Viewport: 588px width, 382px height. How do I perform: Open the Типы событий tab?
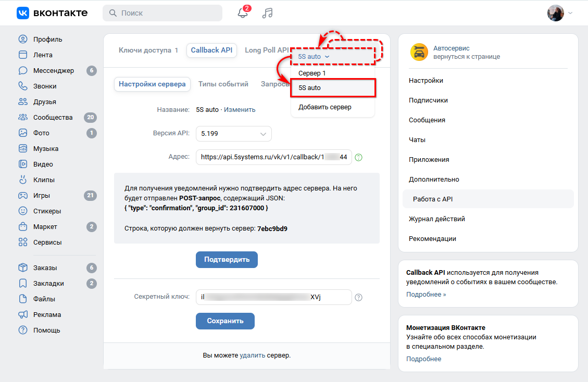pyautogui.click(x=223, y=83)
